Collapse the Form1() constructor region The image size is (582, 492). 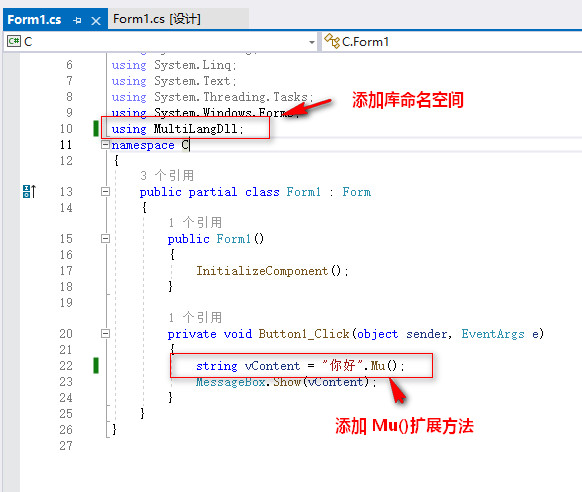point(105,238)
